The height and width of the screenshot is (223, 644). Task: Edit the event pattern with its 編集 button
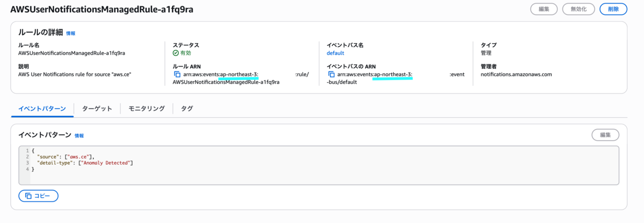[x=605, y=135]
